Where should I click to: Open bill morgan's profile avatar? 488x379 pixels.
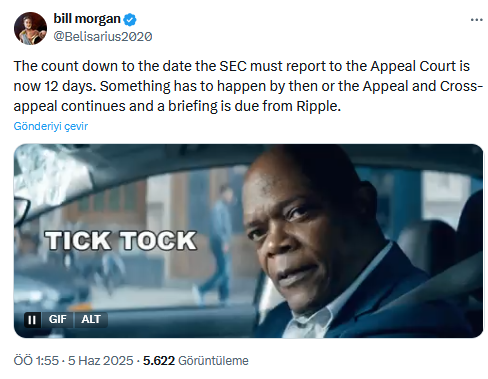coord(30,29)
